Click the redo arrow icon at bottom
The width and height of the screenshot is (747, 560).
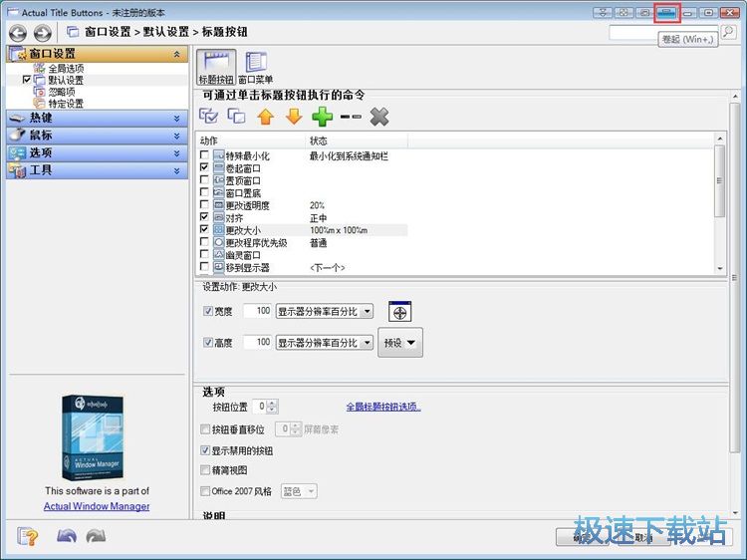[96, 536]
